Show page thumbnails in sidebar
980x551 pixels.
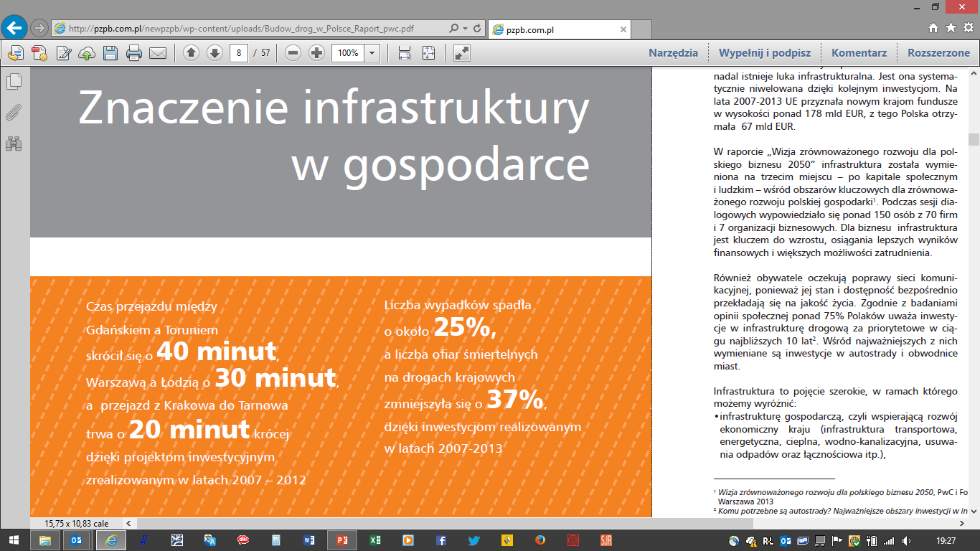pos(13,81)
